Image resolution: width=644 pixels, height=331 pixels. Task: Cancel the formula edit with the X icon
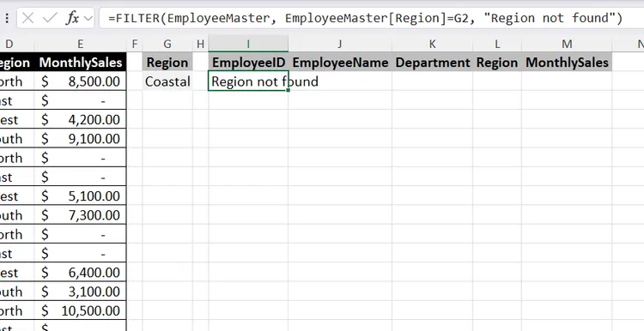tap(28, 19)
